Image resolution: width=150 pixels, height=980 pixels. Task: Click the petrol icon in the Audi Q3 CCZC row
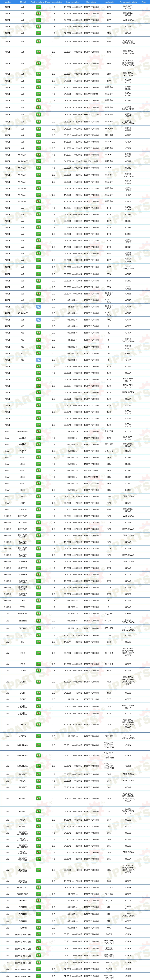click(x=39, y=326)
